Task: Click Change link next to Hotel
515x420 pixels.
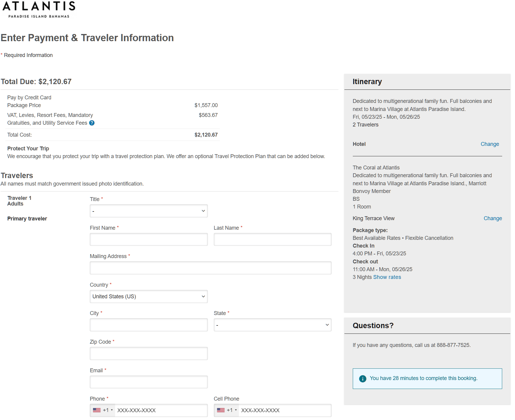Action: point(490,144)
